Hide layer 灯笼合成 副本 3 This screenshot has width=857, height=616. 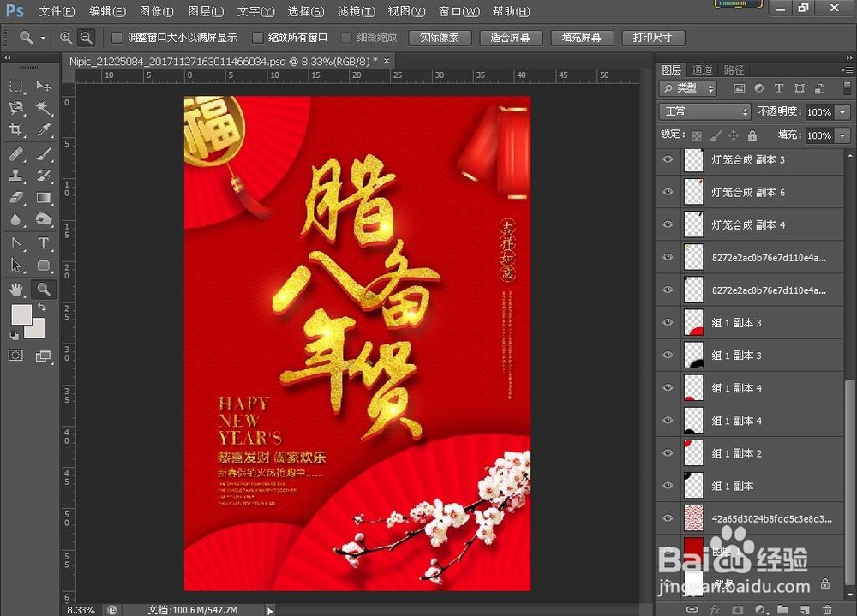(x=668, y=159)
